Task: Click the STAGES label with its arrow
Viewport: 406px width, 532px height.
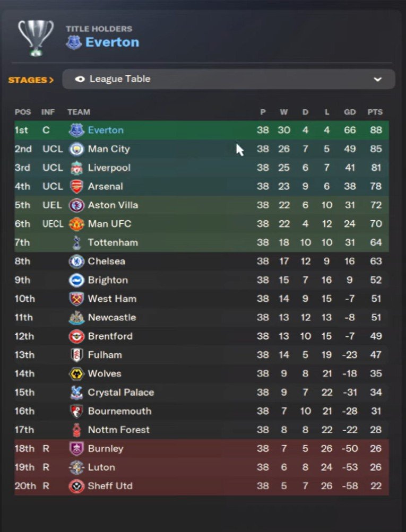Action: 31,80
